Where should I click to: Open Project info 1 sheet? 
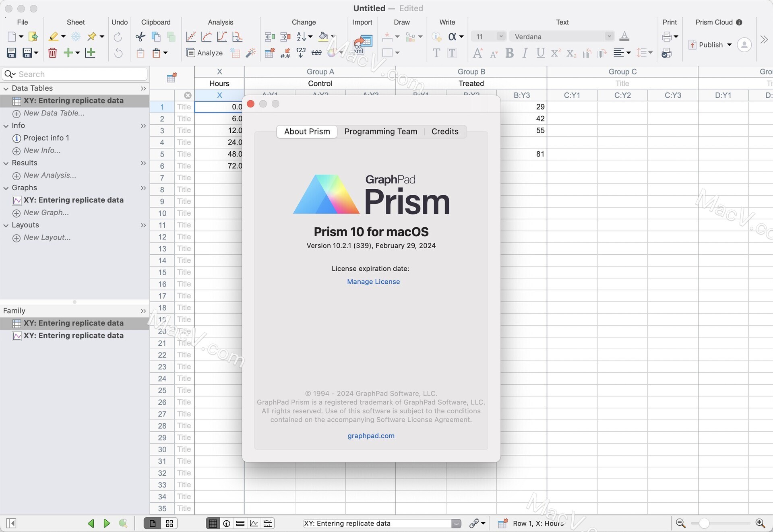pos(46,138)
